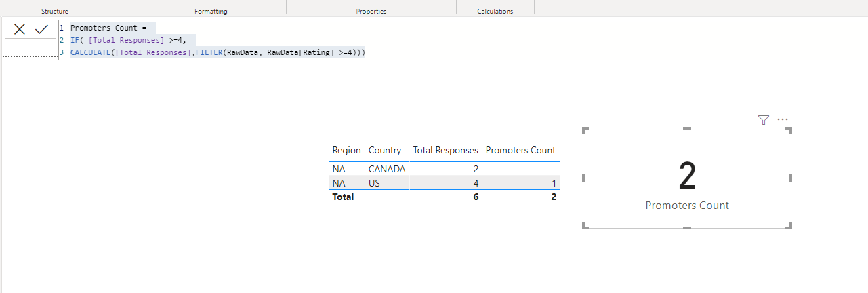
Task: Click the card visual's bottom-left corner handle
Action: pos(585,227)
